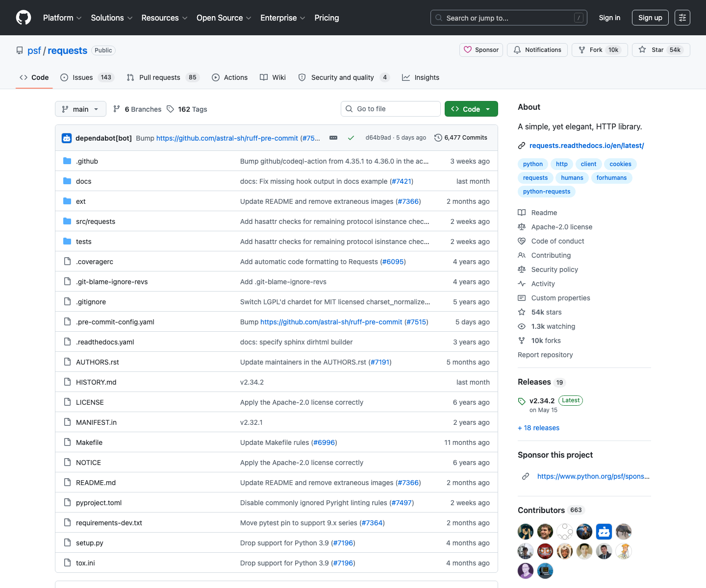Image resolution: width=706 pixels, height=588 pixels.
Task: Open the pyproject.toml file
Action: click(x=99, y=503)
